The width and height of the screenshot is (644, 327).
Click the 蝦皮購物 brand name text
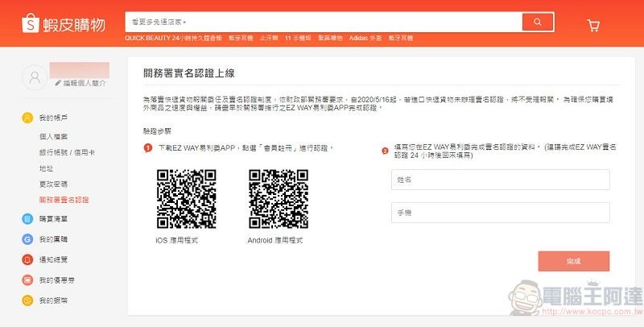tap(74, 25)
